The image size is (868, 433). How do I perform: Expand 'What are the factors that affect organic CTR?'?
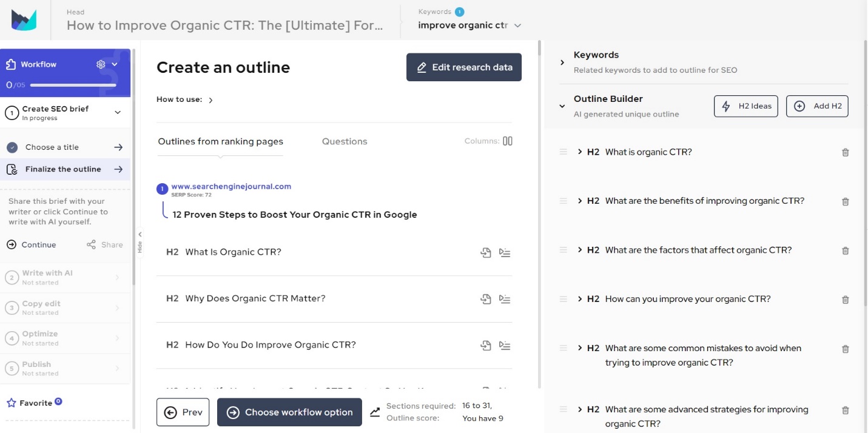(580, 250)
